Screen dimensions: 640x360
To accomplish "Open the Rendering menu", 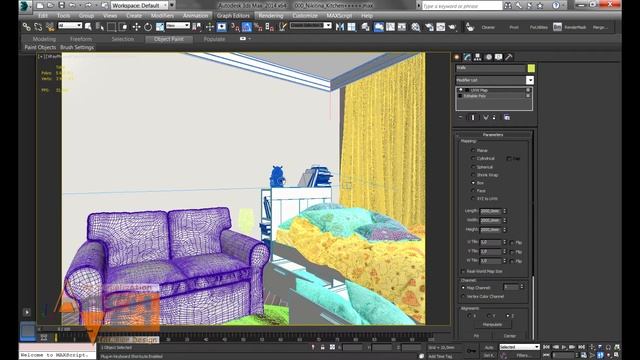I will [271, 16].
